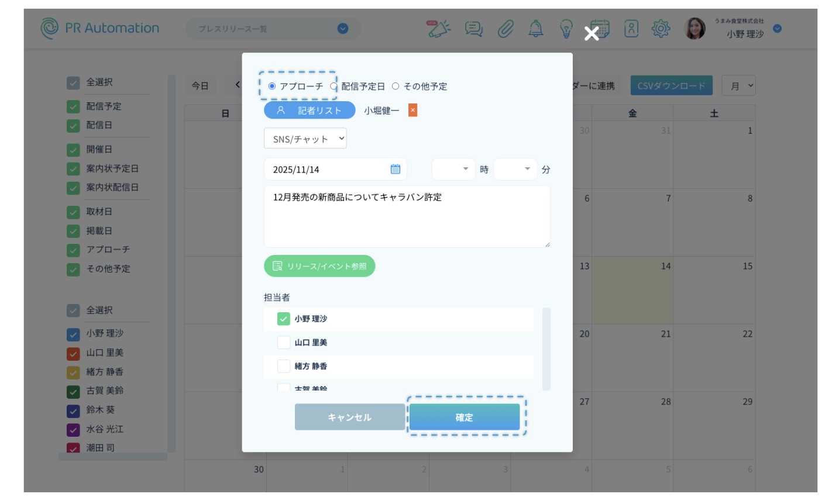
Task: Click the 確定 confirm button
Action: [465, 417]
